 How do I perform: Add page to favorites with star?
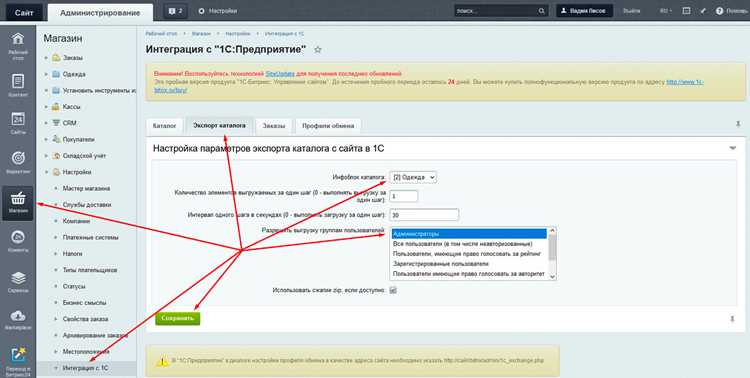point(318,50)
